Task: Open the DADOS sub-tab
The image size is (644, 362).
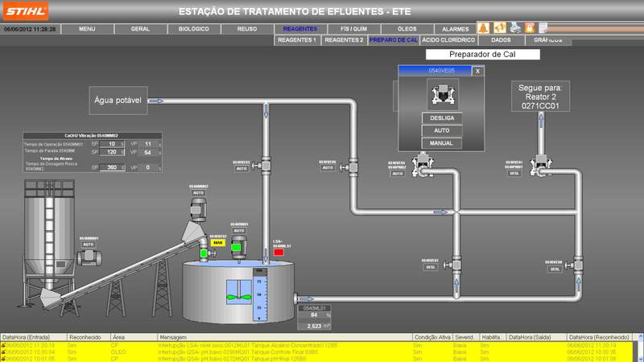Action: (x=501, y=40)
